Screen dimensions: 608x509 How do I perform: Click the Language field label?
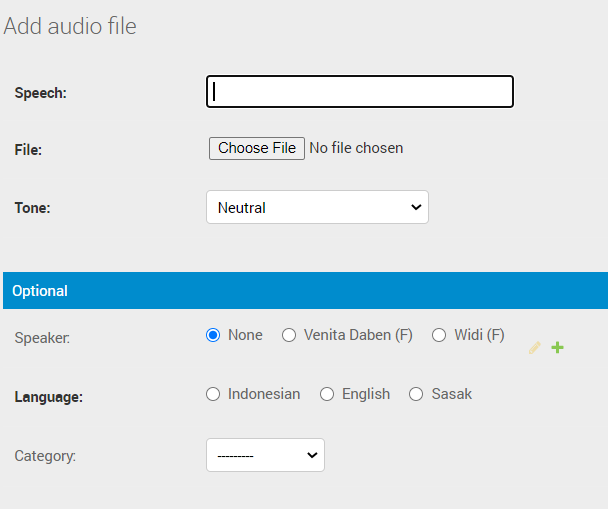pyautogui.click(x=48, y=396)
